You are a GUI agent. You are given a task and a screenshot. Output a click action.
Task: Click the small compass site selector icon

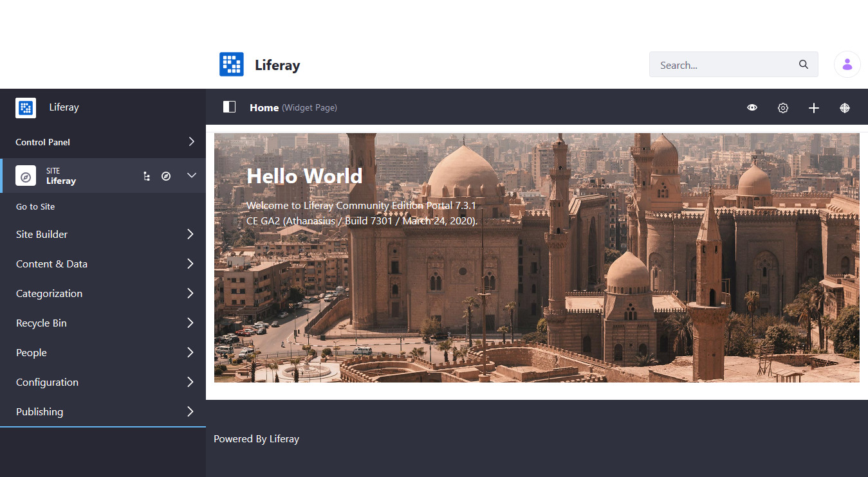pyautogui.click(x=166, y=176)
